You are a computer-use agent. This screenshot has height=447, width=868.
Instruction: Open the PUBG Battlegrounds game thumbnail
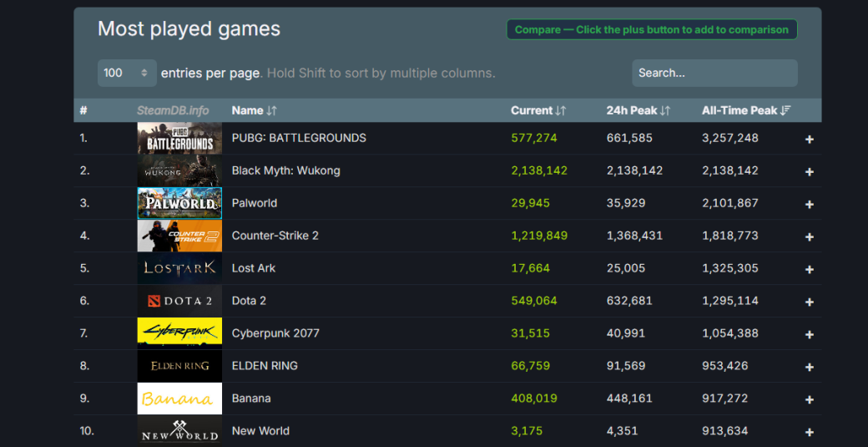(x=179, y=138)
